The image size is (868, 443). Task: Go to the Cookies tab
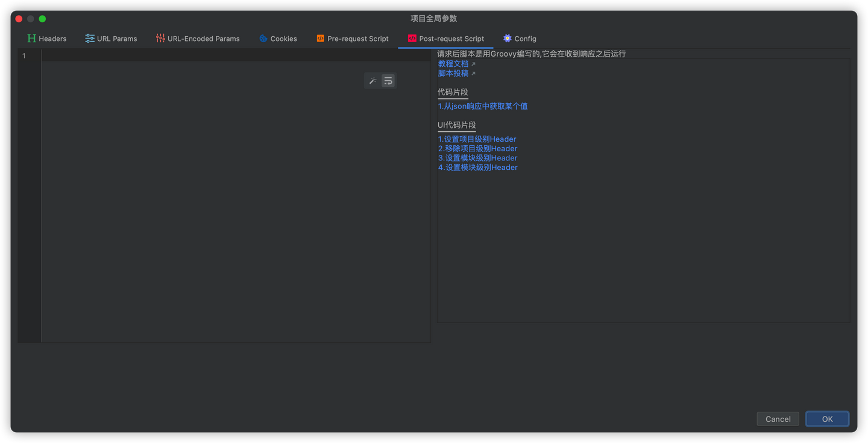[278, 39]
